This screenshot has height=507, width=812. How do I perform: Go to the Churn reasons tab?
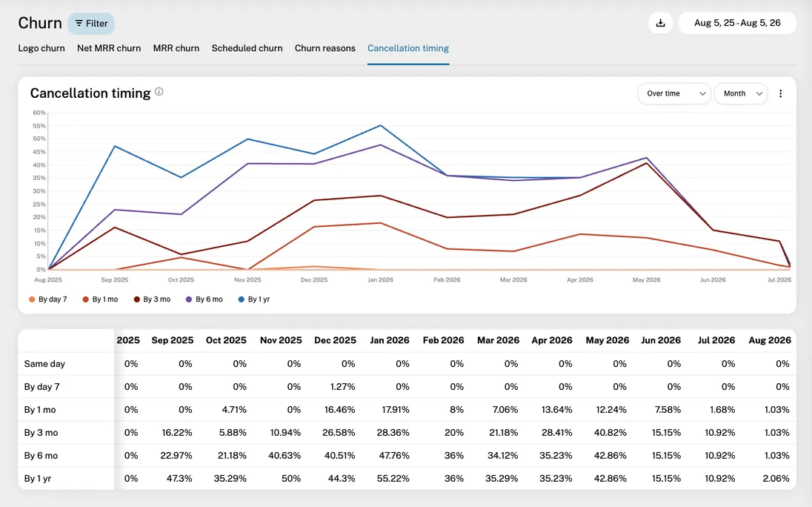coord(325,48)
